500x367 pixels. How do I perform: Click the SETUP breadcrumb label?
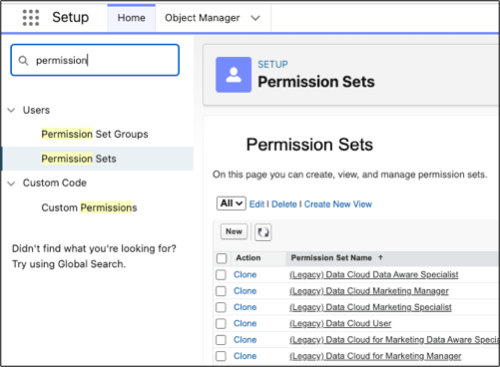click(x=273, y=64)
